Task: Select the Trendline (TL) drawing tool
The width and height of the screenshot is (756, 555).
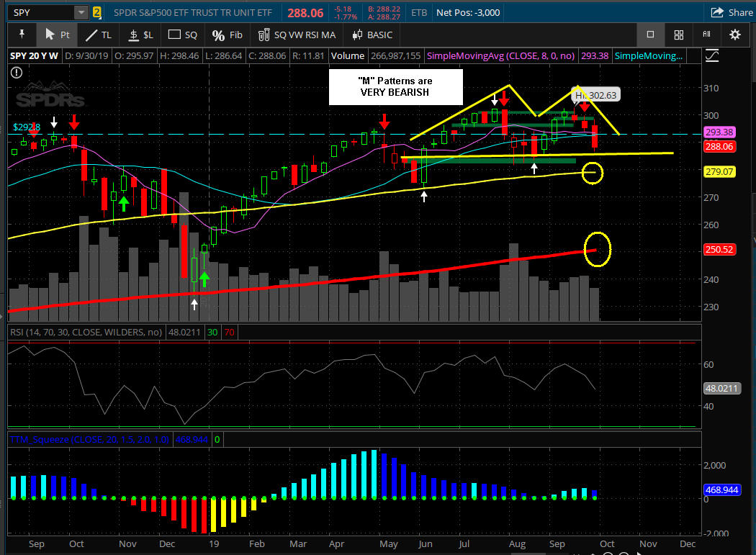Action: click(99, 35)
